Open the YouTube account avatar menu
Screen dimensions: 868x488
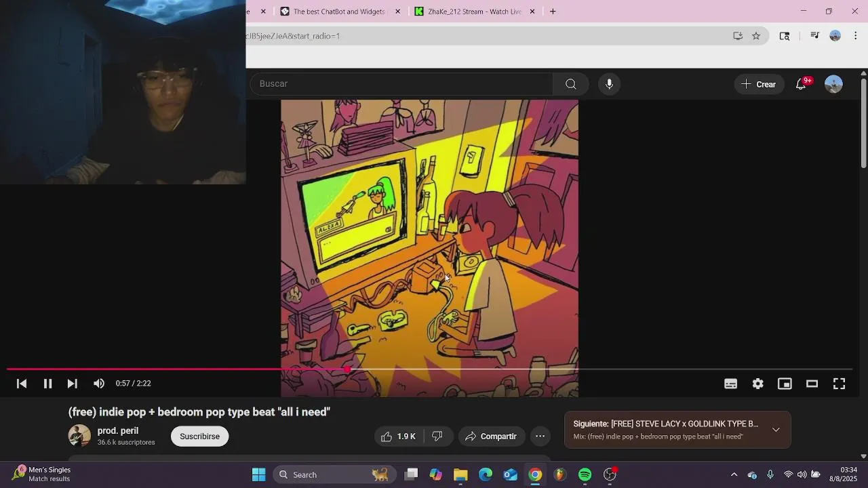pyautogui.click(x=833, y=84)
